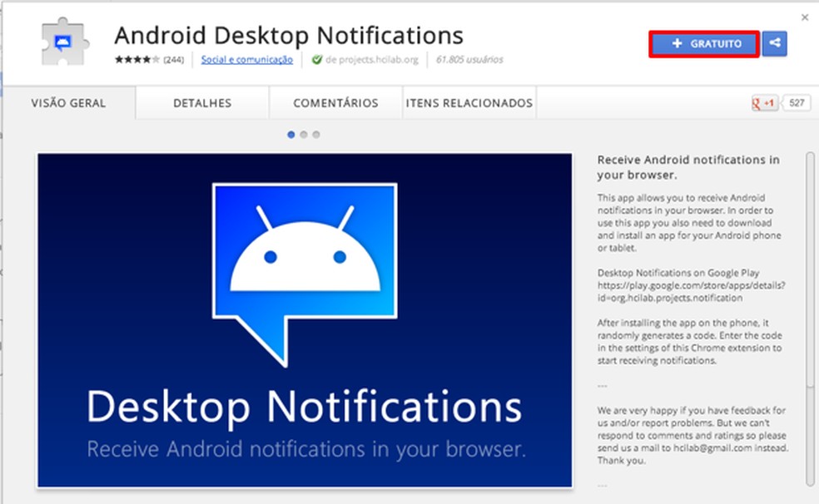The height and width of the screenshot is (504, 819).
Task: Close the extension detail dialog
Action: tap(805, 17)
